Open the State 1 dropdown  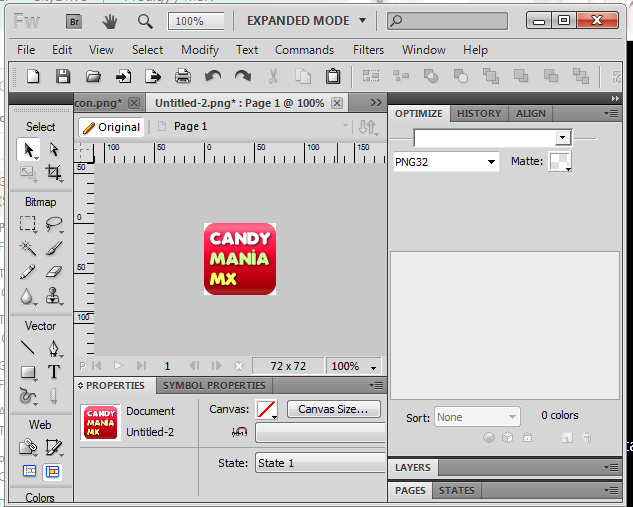coord(321,463)
